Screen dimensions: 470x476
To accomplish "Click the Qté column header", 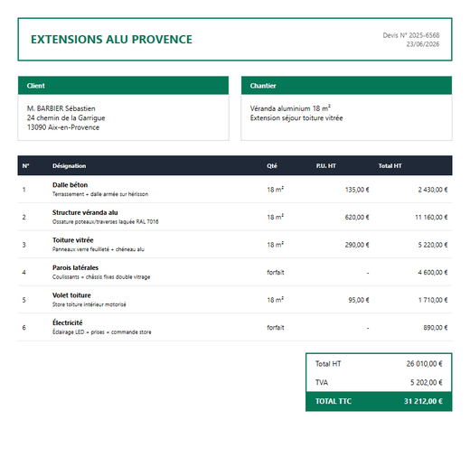I will click(x=272, y=166).
